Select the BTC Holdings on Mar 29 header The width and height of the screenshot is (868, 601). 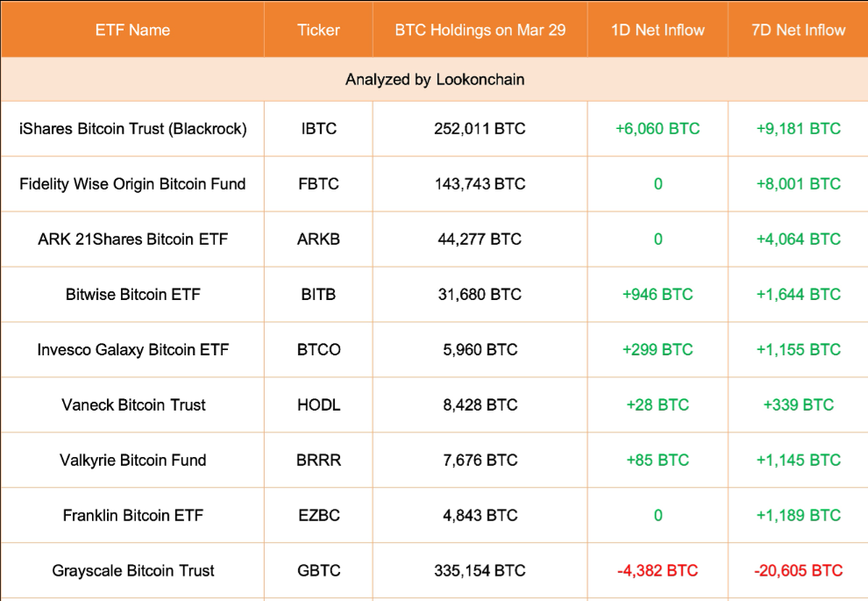point(480,30)
